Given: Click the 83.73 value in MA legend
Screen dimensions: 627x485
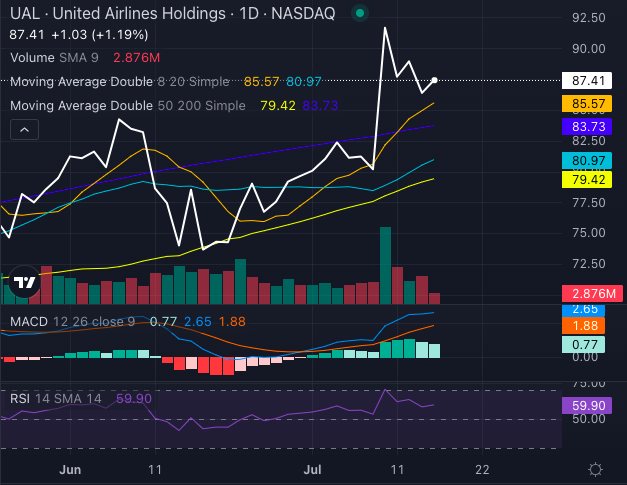Looking at the screenshot, I should point(320,106).
